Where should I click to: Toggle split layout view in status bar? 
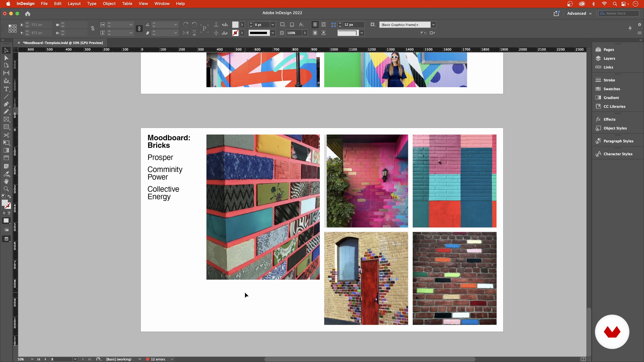[583, 359]
